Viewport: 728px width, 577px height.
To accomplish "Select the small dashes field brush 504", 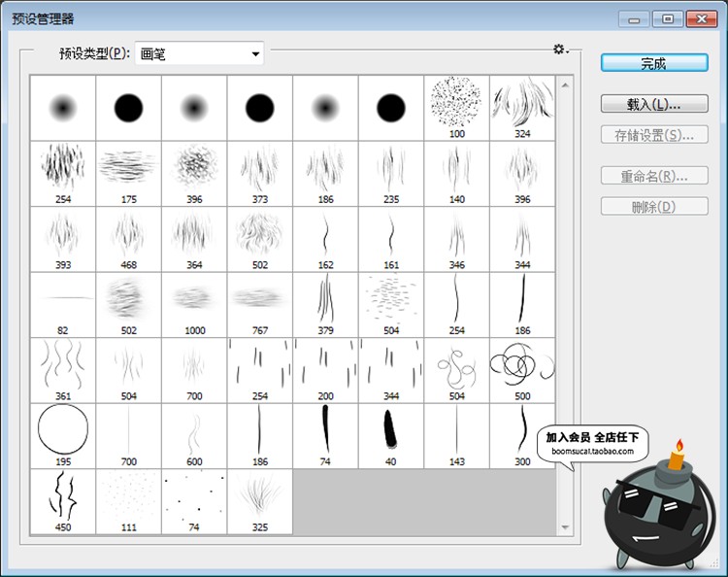I will pos(391,304).
